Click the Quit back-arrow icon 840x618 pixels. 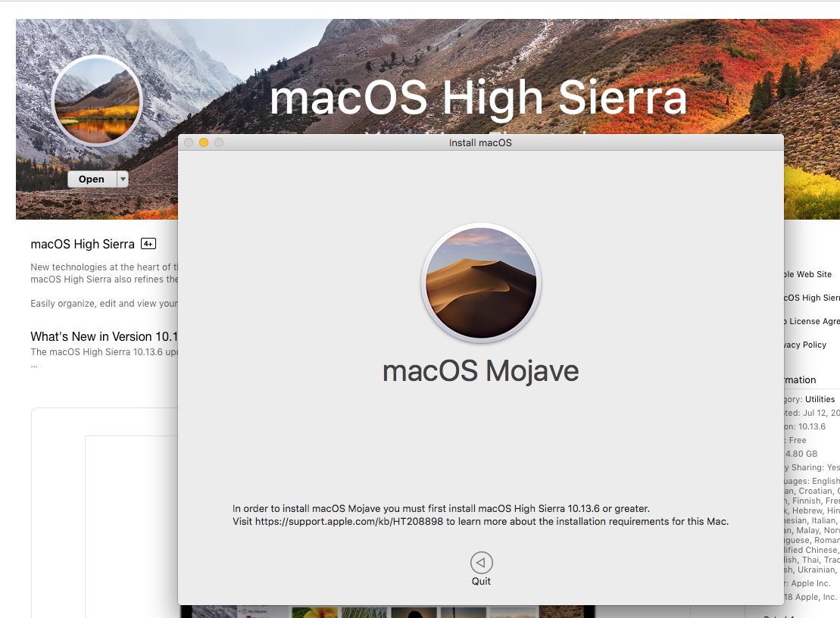481,563
